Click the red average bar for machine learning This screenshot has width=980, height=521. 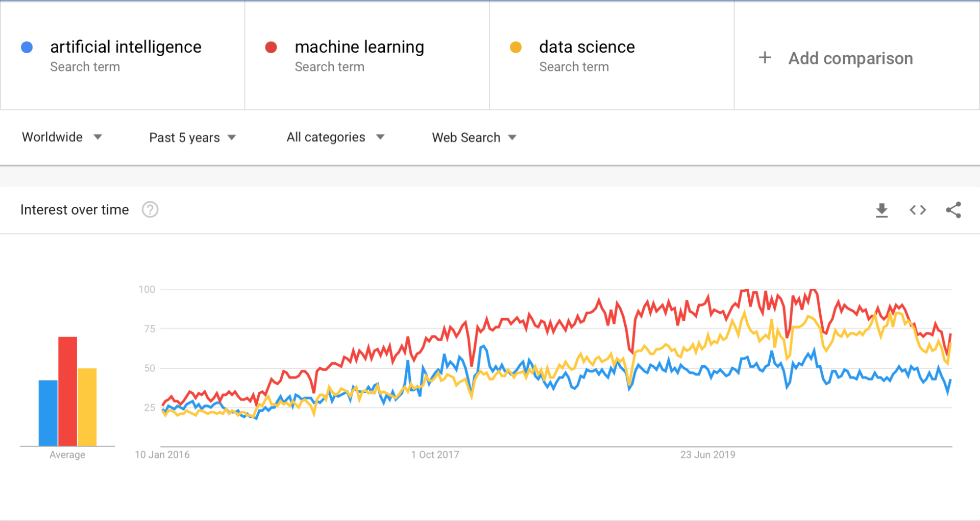[x=68, y=391]
